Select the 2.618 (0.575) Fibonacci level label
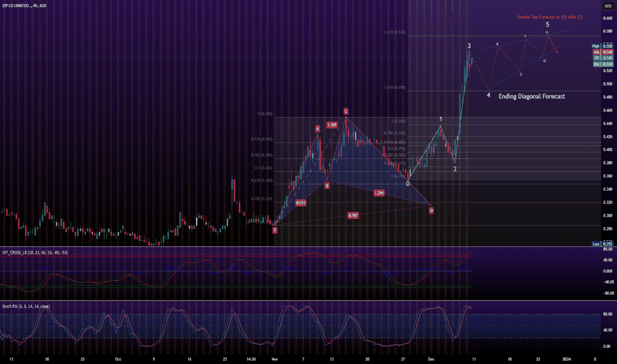 point(395,32)
